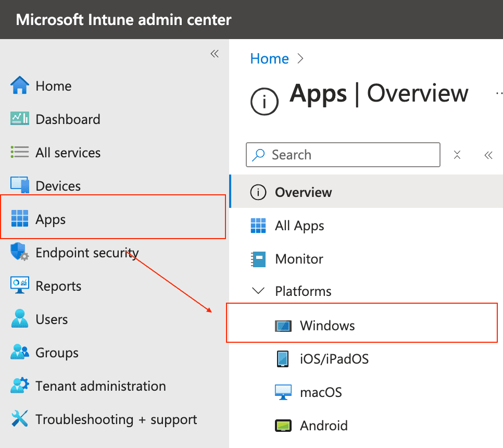The image size is (503, 448).
Task: Open the Apps section icon
Action: pyautogui.click(x=19, y=219)
